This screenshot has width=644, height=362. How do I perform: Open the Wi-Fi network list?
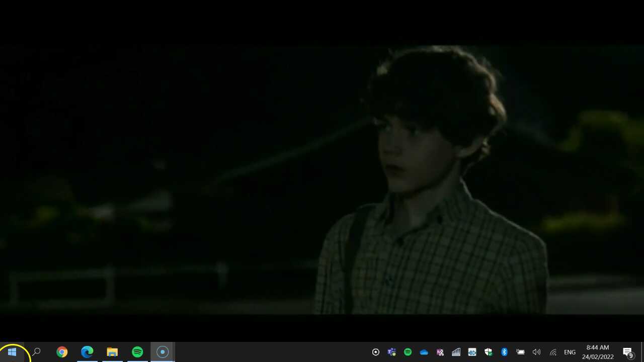point(553,352)
